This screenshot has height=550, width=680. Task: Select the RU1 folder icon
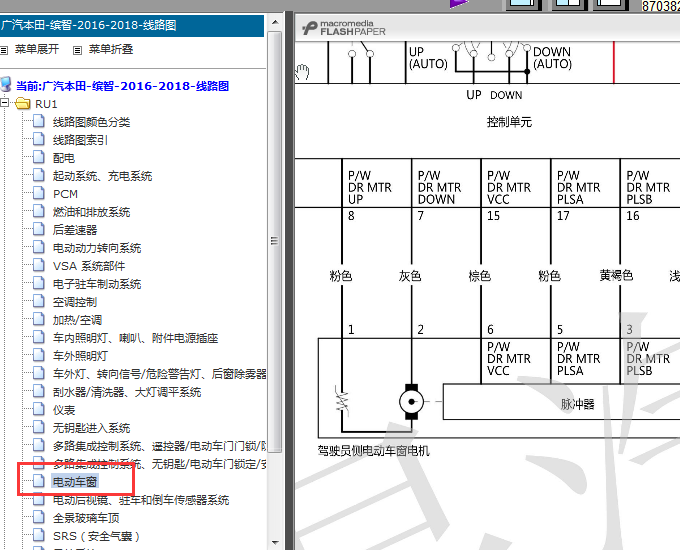pos(23,104)
